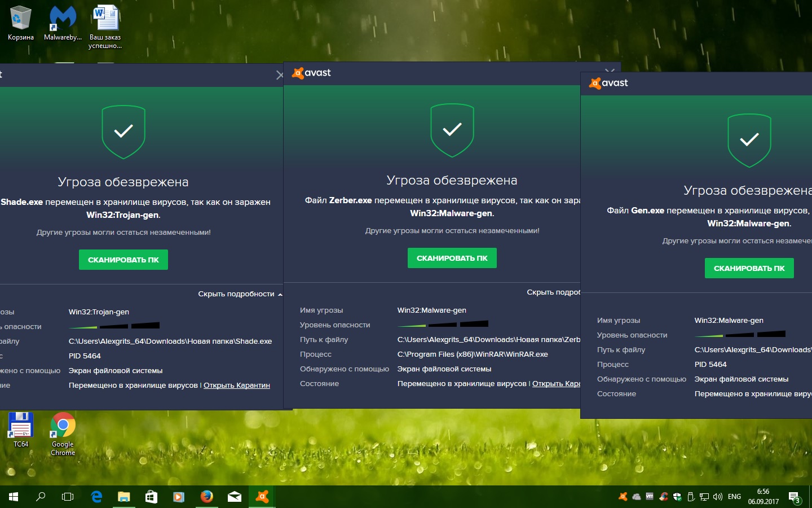Click "Обнаружено с помощью" label in Zerber.exe alert
This screenshot has width=812, height=508.
click(345, 369)
